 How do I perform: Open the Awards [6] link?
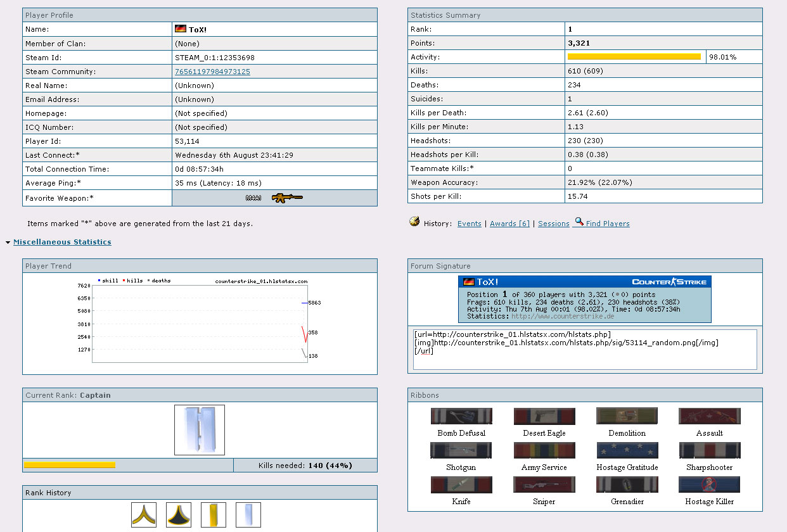click(x=509, y=224)
